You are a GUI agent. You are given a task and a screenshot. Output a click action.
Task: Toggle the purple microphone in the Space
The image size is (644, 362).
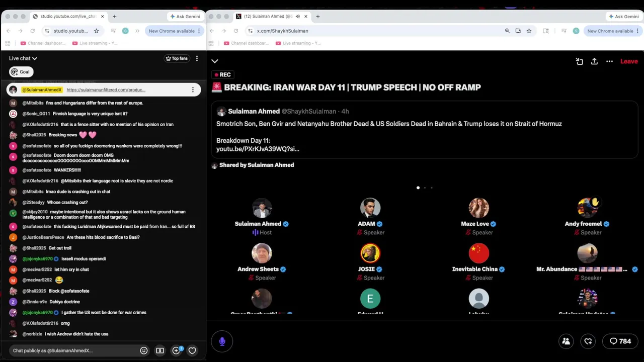[222, 341]
